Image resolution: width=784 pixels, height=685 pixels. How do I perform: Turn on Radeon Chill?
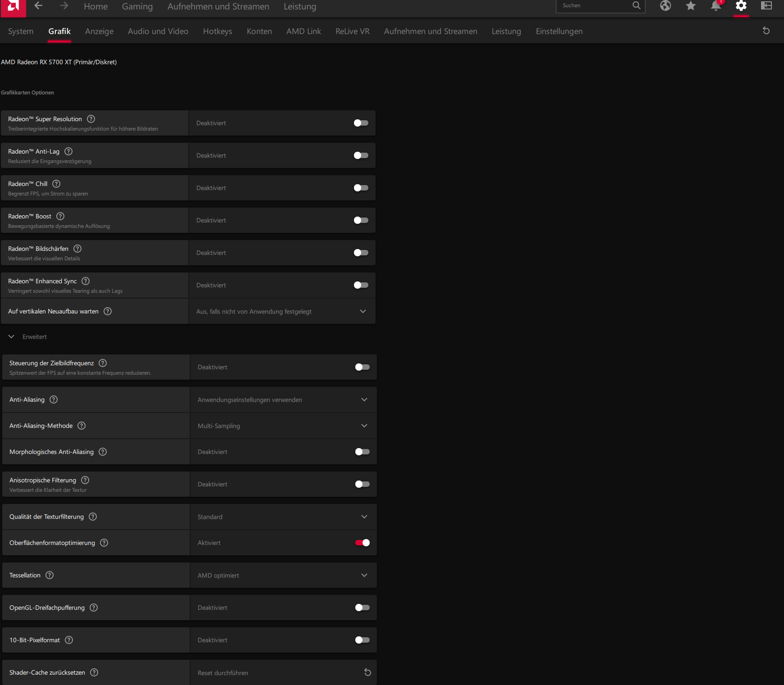tap(361, 188)
